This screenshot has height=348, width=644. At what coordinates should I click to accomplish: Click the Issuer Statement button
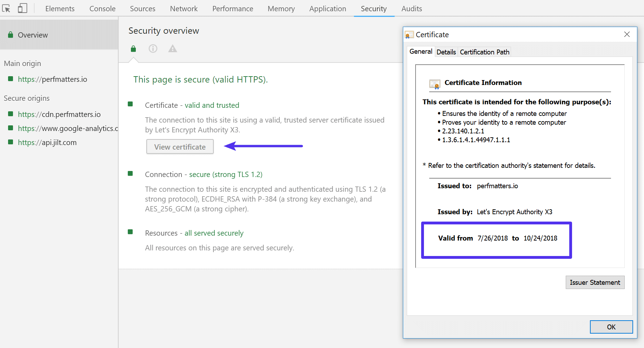pos(595,282)
